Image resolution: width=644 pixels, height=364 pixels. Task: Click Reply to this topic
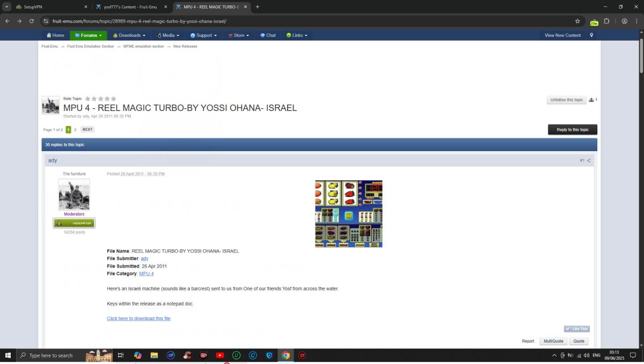click(573, 130)
